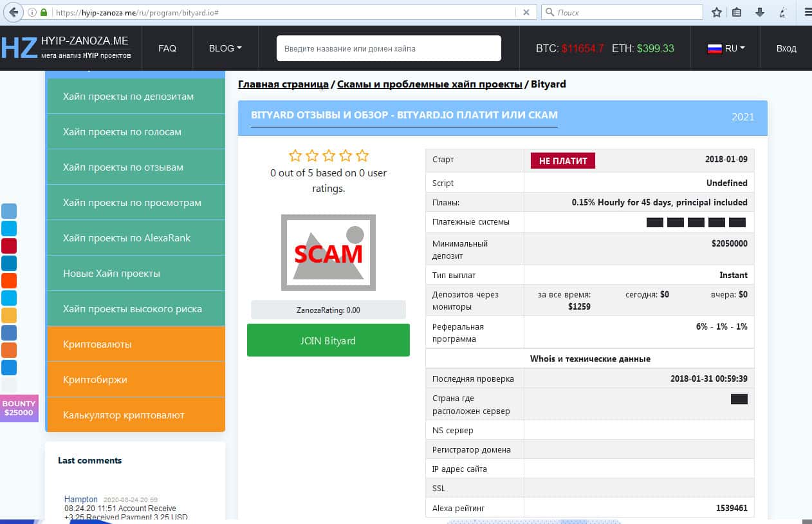Focus the hyip name search field
The image size is (812, 524).
[x=389, y=48]
